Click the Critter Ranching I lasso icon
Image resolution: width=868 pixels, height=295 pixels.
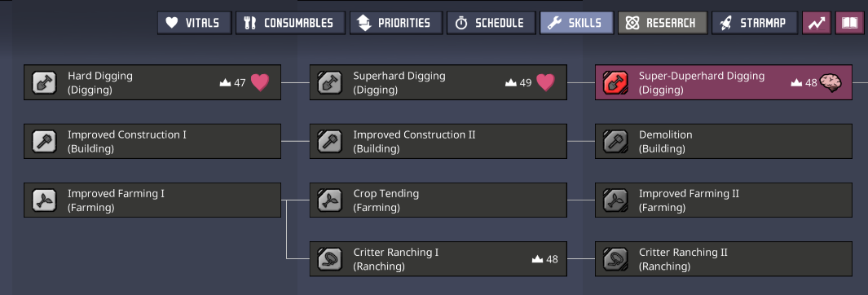(329, 258)
